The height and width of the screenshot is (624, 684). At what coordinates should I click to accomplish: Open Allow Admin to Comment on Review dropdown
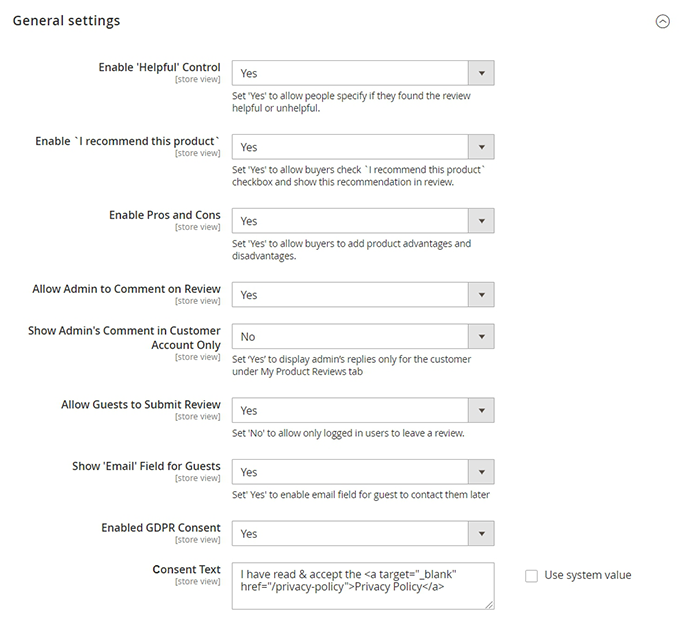point(363,295)
